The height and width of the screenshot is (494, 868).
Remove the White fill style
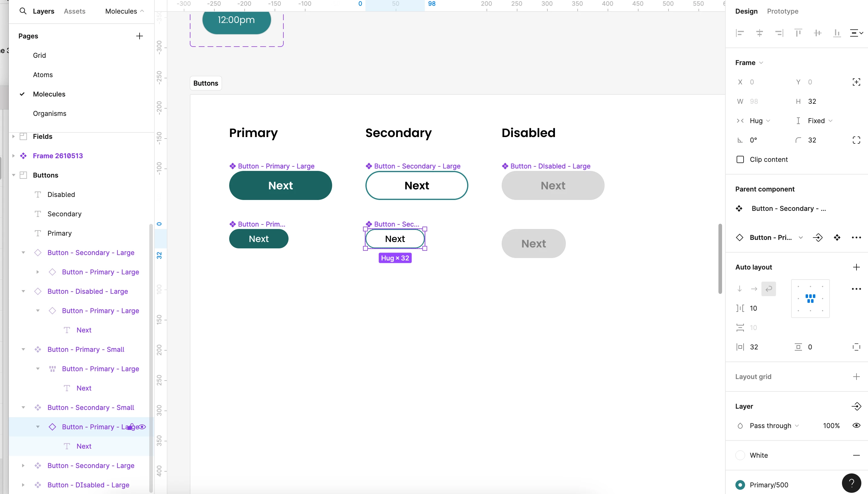(x=856, y=455)
